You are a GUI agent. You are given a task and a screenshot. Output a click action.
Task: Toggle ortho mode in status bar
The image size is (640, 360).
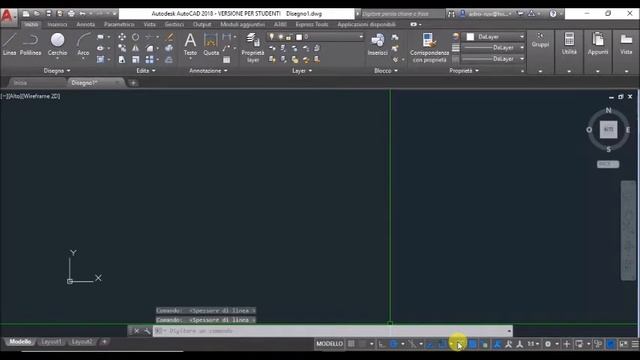tap(382, 344)
